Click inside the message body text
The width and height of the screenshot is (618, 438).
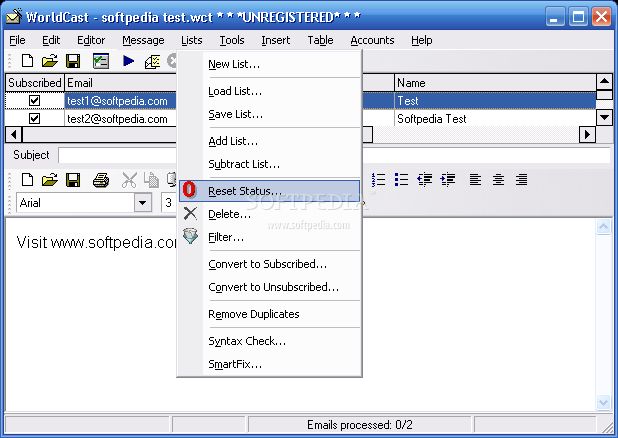click(x=97, y=242)
